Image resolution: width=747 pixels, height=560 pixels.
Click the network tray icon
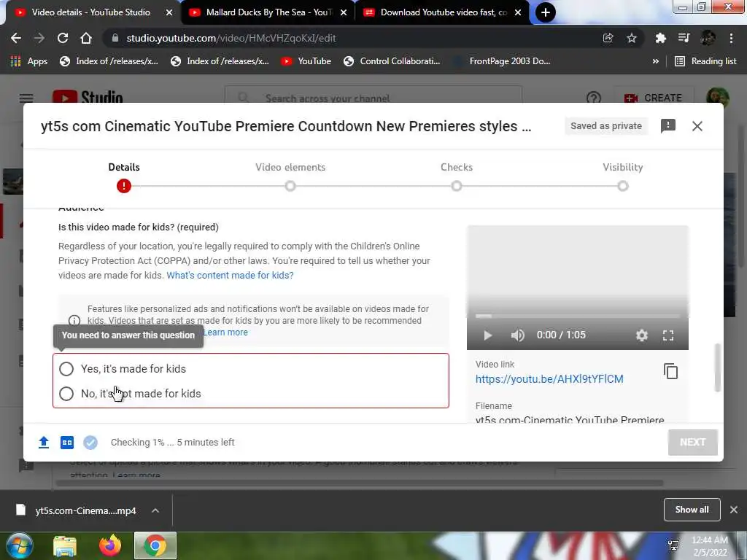coord(673,545)
